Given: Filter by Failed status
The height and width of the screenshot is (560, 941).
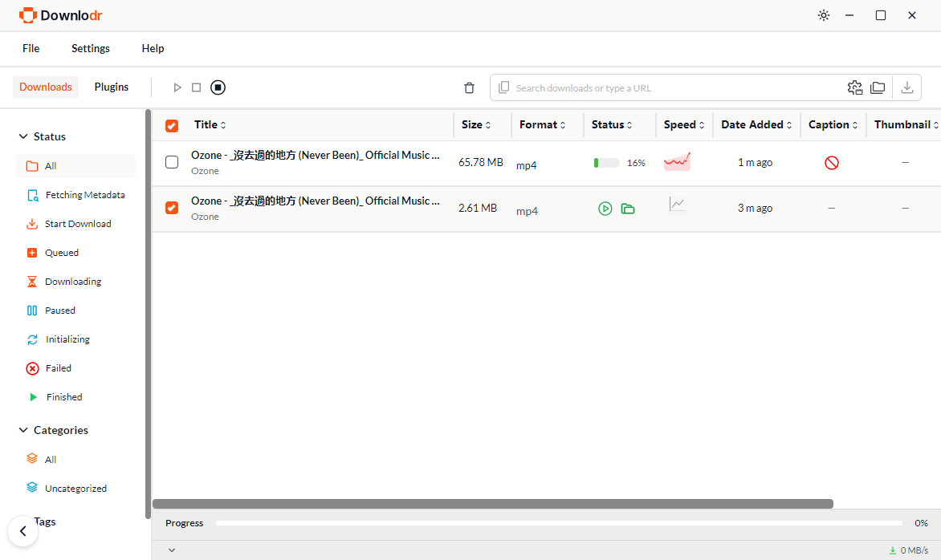Looking at the screenshot, I should (59, 368).
